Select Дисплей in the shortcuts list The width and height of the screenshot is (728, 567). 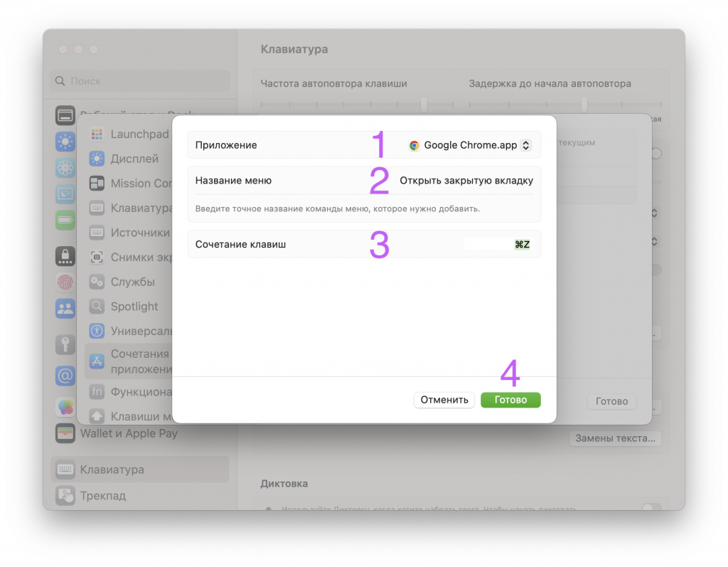130,159
